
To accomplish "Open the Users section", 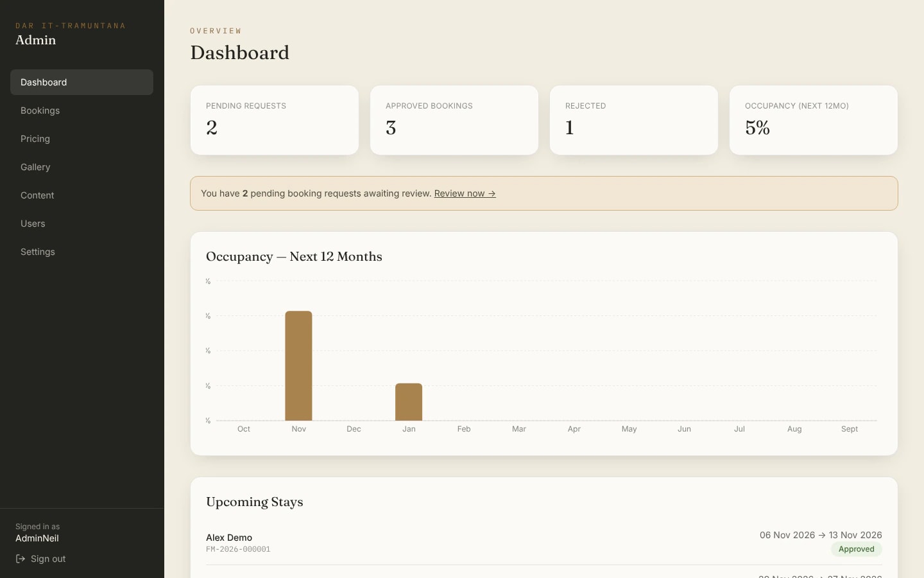I will (81, 223).
